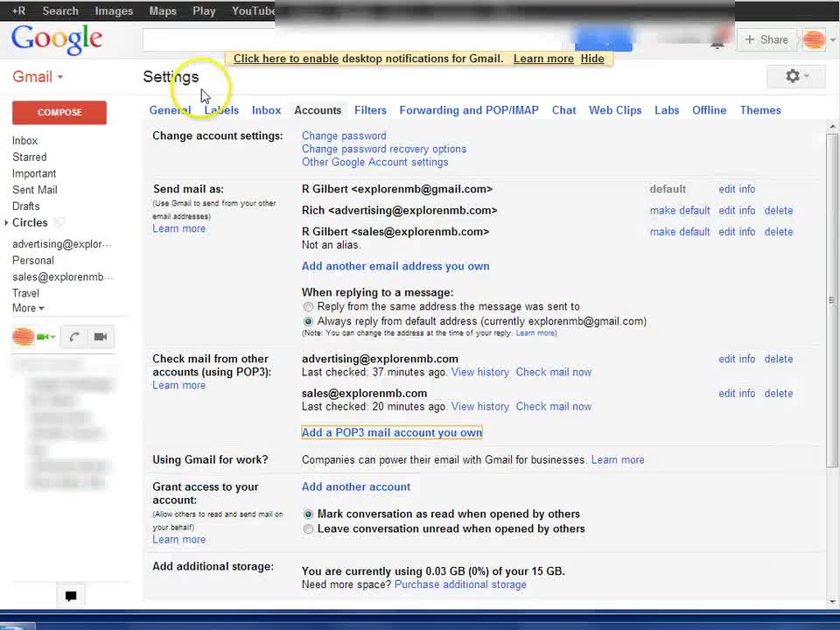This screenshot has width=840, height=630.
Task: Click the chat profile picture in sidebar
Action: (x=24, y=337)
